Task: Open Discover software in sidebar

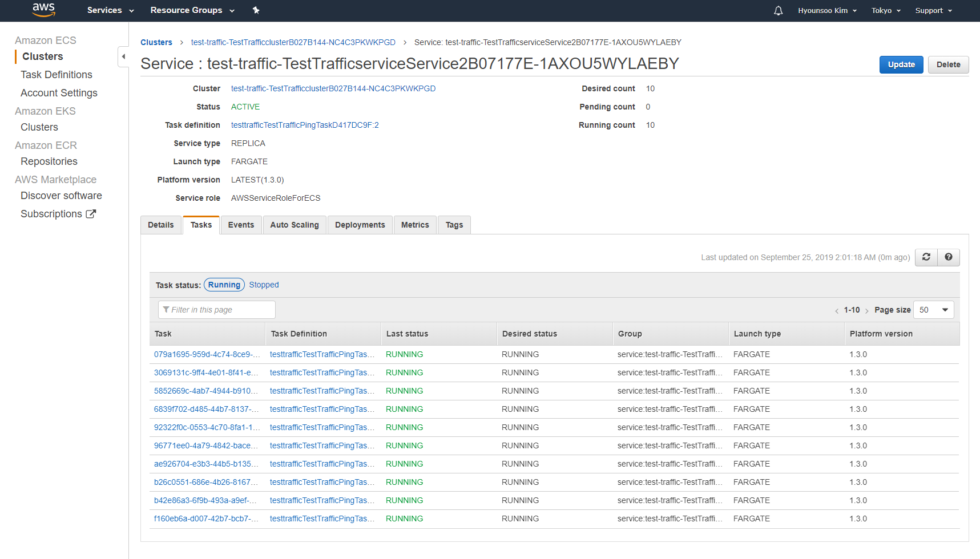Action: click(x=61, y=196)
